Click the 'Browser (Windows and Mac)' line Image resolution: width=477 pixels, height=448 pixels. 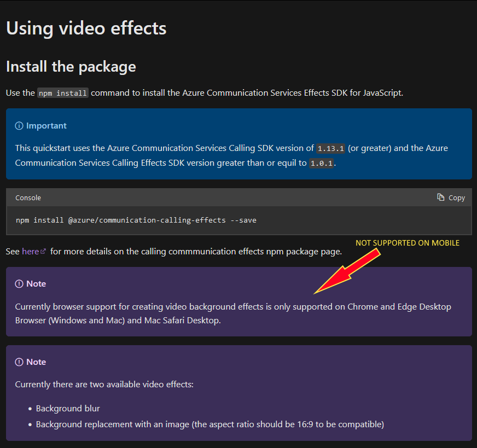[x=118, y=321]
